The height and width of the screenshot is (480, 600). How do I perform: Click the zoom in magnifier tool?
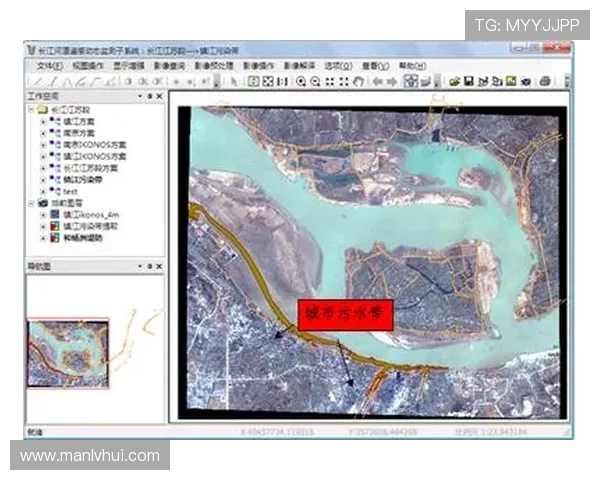301,82
